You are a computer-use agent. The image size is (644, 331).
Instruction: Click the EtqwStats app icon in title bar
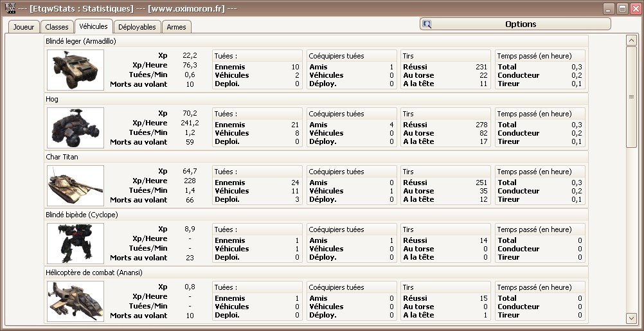click(10, 8)
